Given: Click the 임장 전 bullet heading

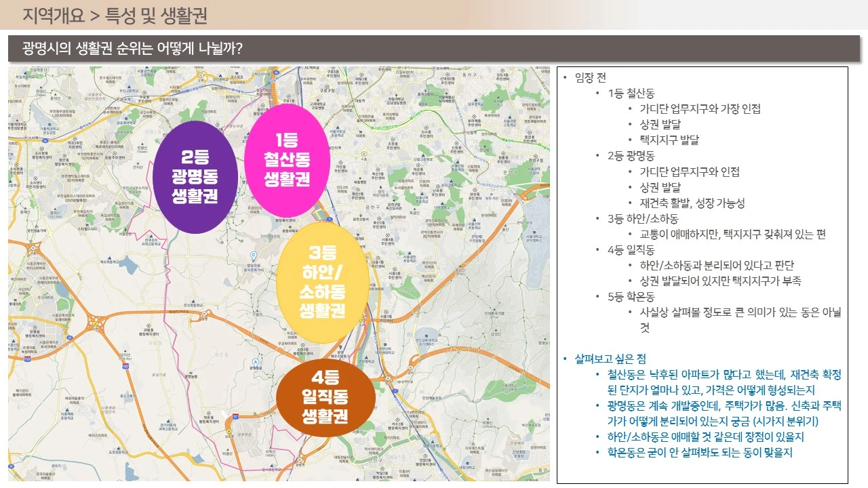Looking at the screenshot, I should point(590,77).
